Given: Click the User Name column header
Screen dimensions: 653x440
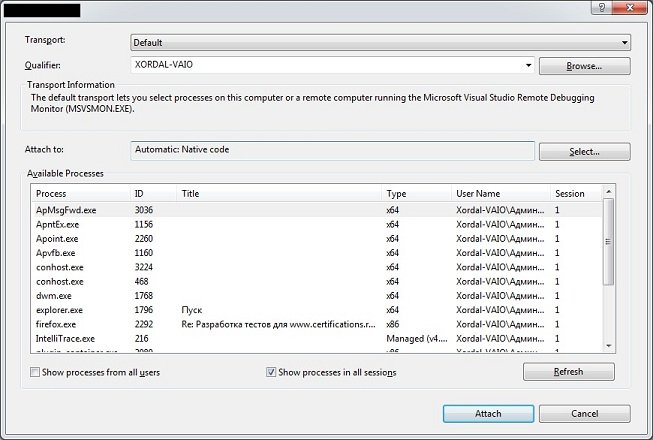Looking at the screenshot, I should 500,193.
